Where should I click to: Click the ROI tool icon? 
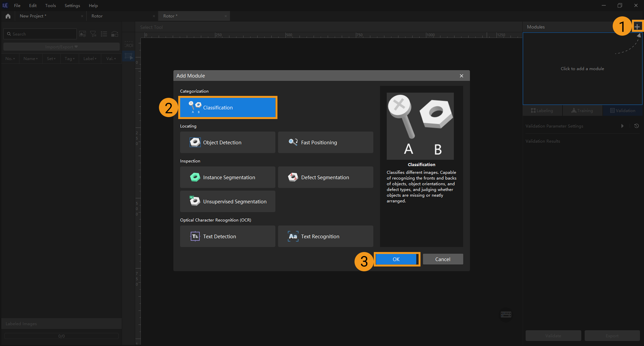point(129,45)
